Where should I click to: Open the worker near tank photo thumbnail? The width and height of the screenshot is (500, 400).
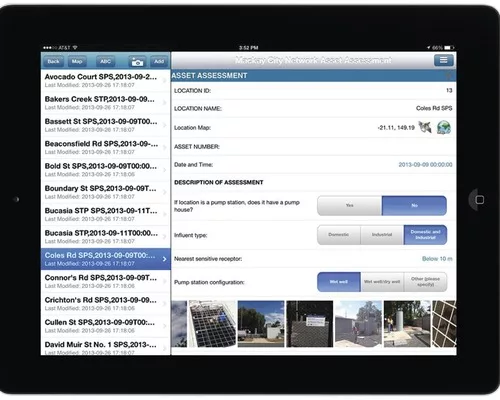pyautogui.click(x=407, y=324)
